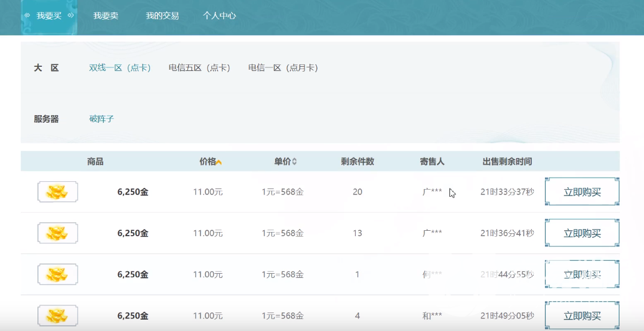Sort listings by 价格 arrow
The width and height of the screenshot is (644, 331).
[219, 162]
